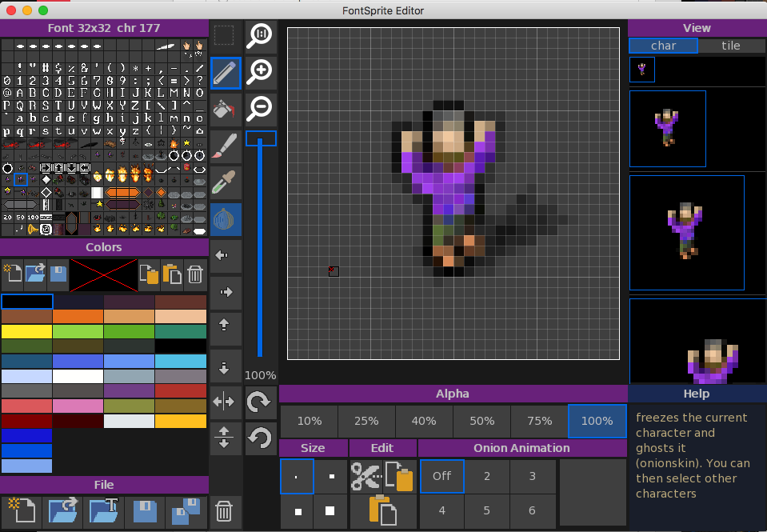Choose Onion Animation frame count 4

[x=441, y=510]
